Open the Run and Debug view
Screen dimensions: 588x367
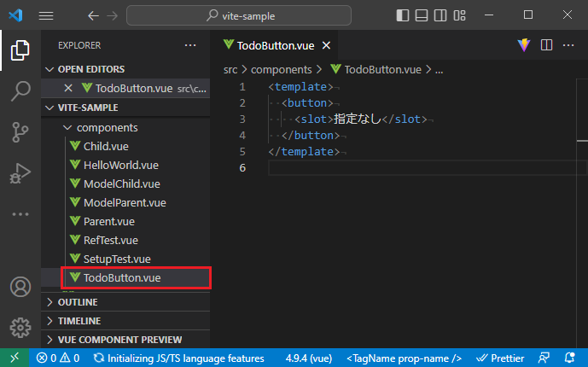coord(20,172)
